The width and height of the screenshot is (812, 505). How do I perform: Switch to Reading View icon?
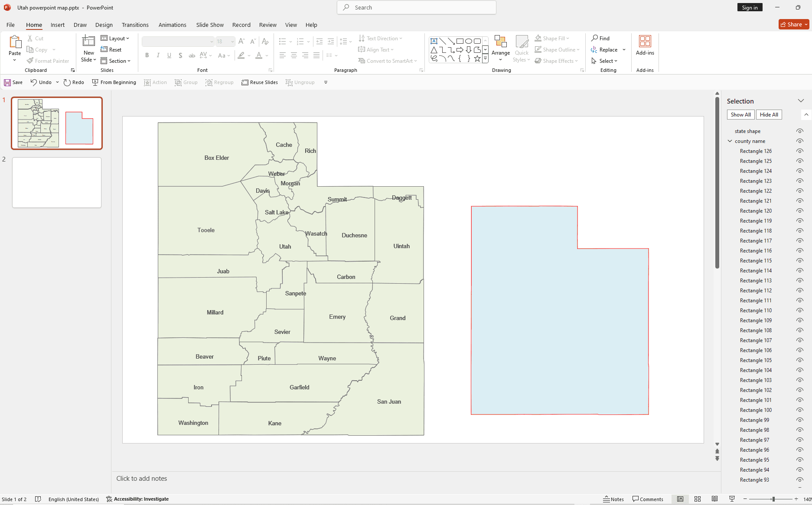pos(715,499)
